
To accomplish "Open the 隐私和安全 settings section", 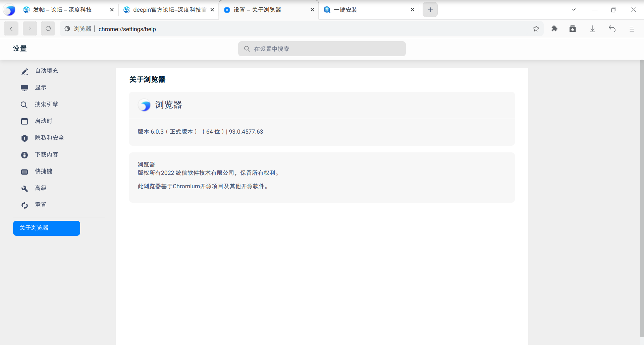I will click(x=49, y=138).
